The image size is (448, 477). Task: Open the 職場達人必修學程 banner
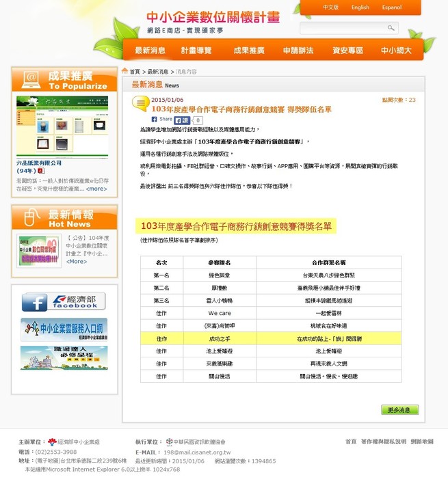(64, 358)
